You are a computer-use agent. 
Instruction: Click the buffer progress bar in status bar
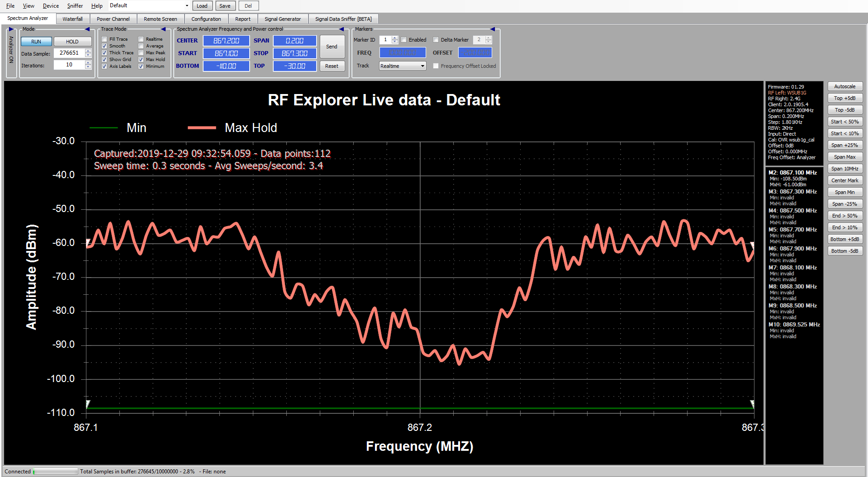click(55, 472)
